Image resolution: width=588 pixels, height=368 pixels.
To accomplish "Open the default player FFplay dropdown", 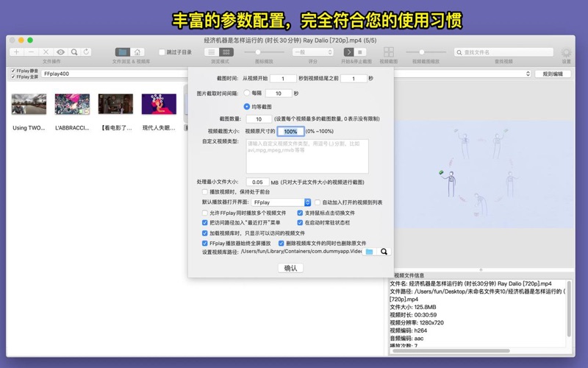I will 281,202.
